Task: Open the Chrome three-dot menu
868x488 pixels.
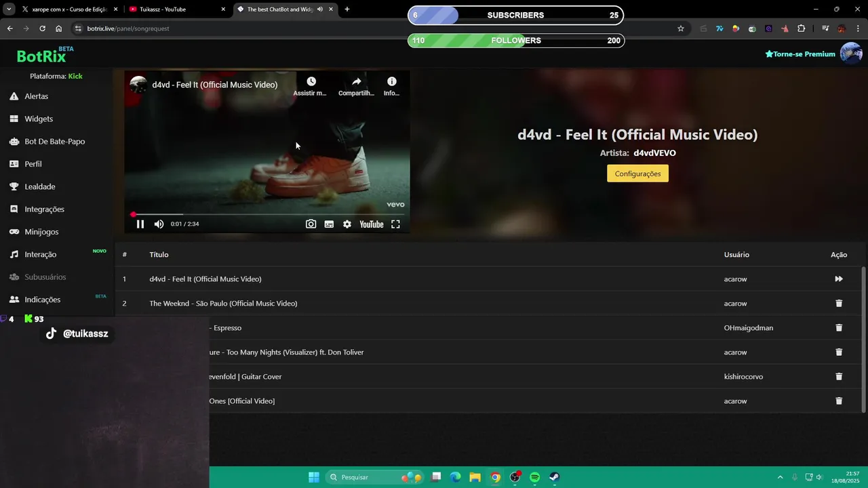Action: 858,28
